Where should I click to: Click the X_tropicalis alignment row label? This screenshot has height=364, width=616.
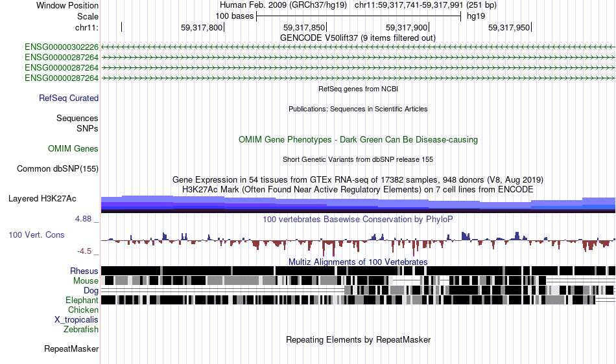pos(77,320)
